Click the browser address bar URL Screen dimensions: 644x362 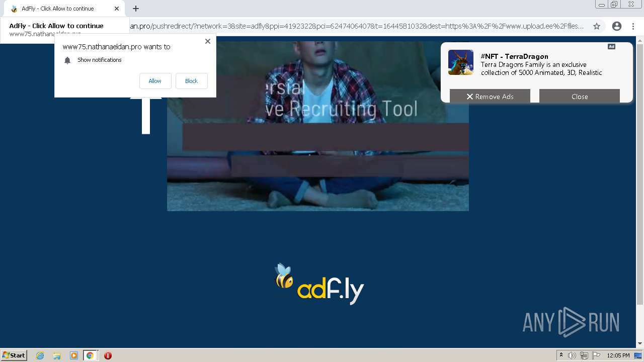pos(357,26)
